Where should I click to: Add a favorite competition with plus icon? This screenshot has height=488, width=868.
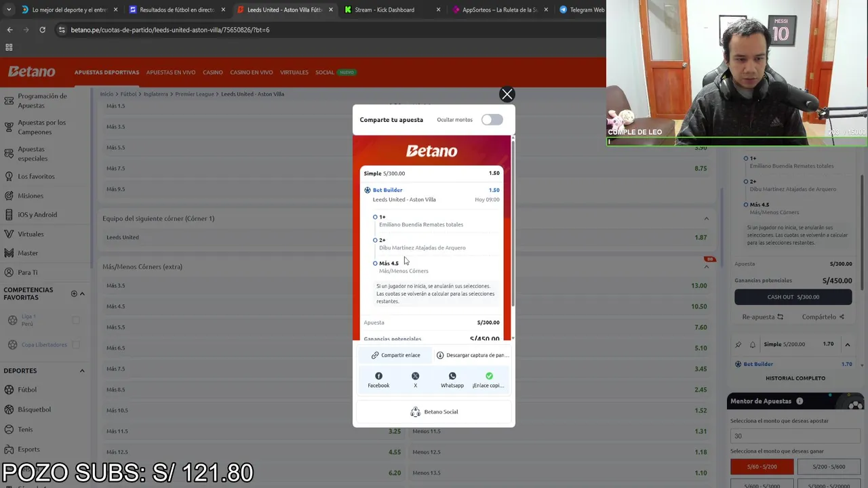coord(74,293)
